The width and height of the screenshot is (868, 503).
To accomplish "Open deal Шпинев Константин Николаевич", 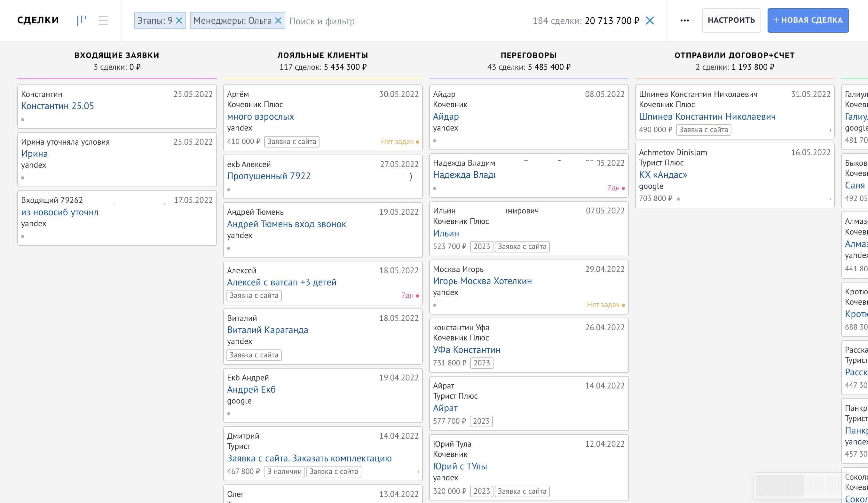I will [707, 117].
